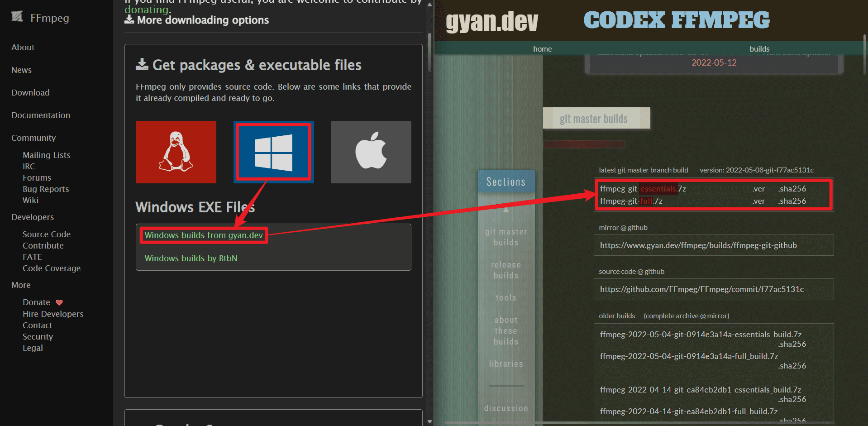Open the Contribute link
Viewport: 868px width, 426px height.
coord(43,246)
